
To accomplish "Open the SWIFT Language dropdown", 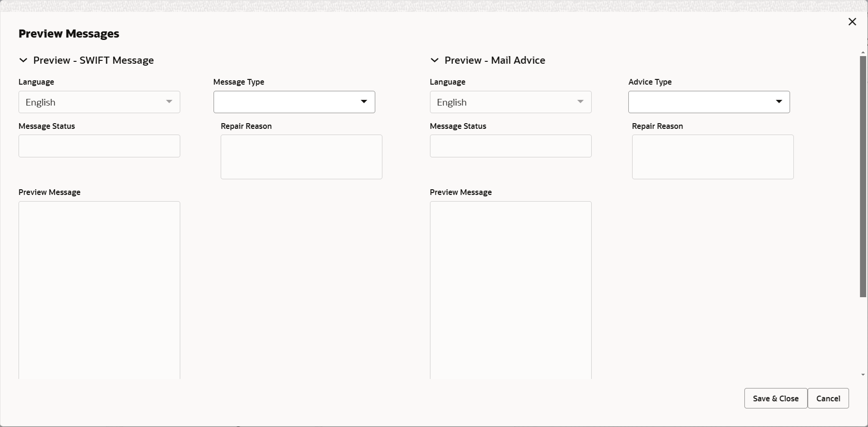I will (x=99, y=102).
